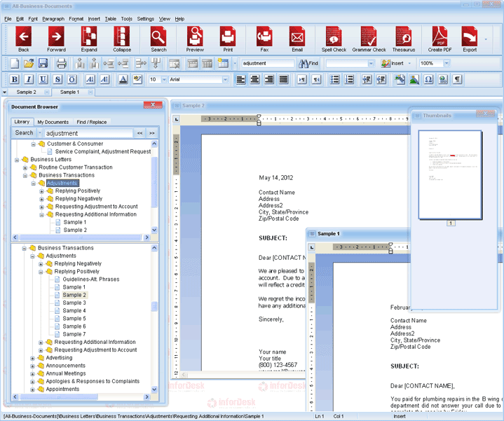Toggle bold formatting

point(15,79)
